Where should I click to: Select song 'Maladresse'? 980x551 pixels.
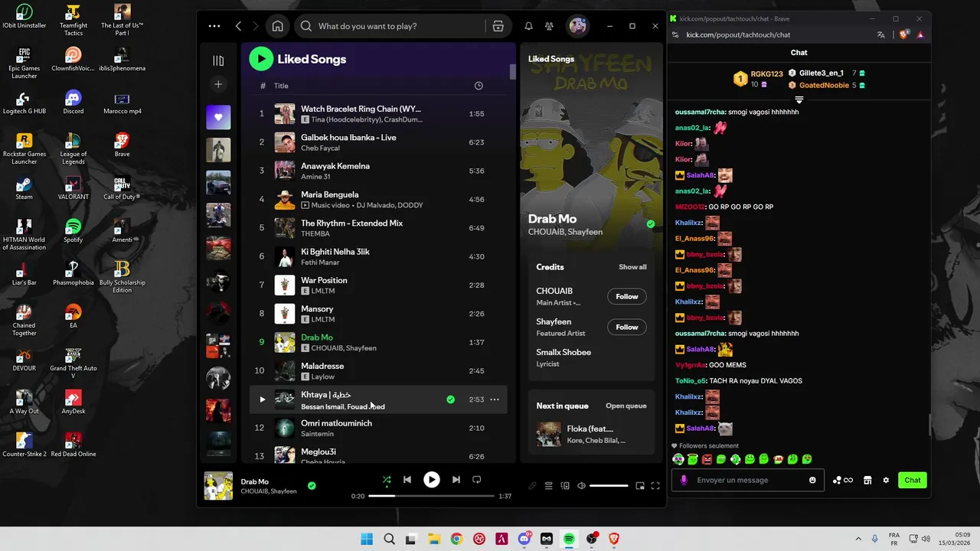[322, 366]
